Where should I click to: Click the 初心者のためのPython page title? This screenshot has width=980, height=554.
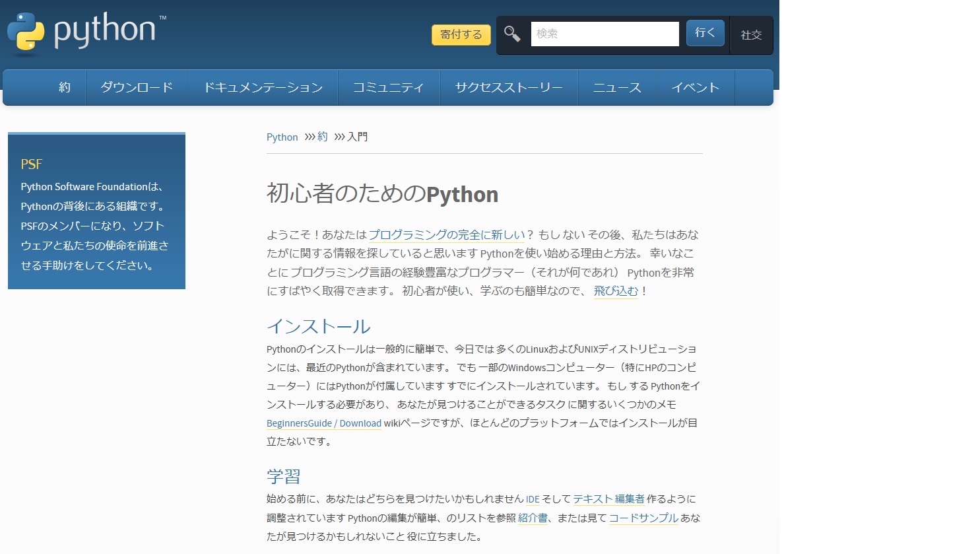click(x=382, y=194)
